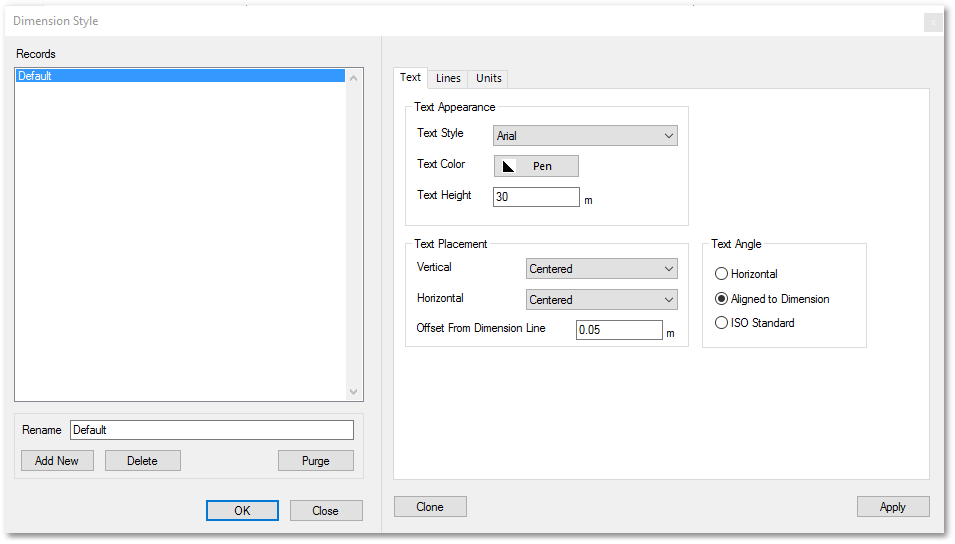Click the Close button beside OK
This screenshot has height=544, width=955.
point(326,510)
